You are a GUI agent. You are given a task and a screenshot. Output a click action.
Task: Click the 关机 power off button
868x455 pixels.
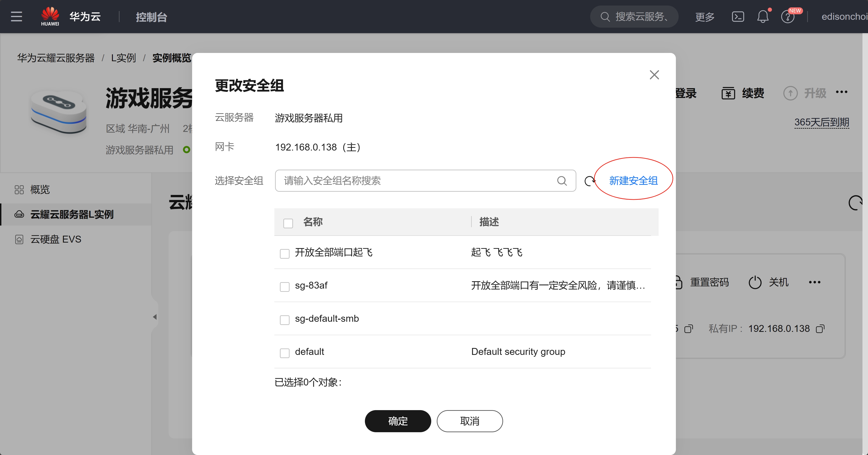[x=768, y=282]
